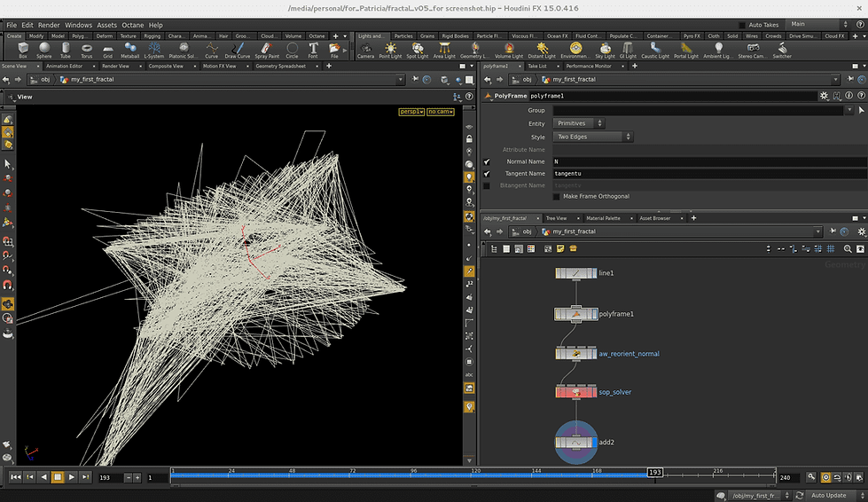The width and height of the screenshot is (868, 502).
Task: Open the Style Two Edges dropdown
Action: pos(592,137)
